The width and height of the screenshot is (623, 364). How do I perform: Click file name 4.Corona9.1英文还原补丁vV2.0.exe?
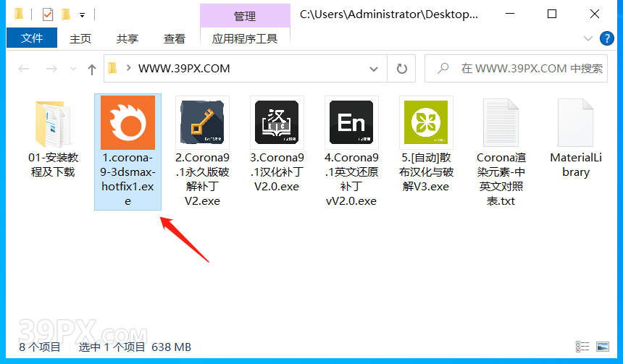click(351, 179)
